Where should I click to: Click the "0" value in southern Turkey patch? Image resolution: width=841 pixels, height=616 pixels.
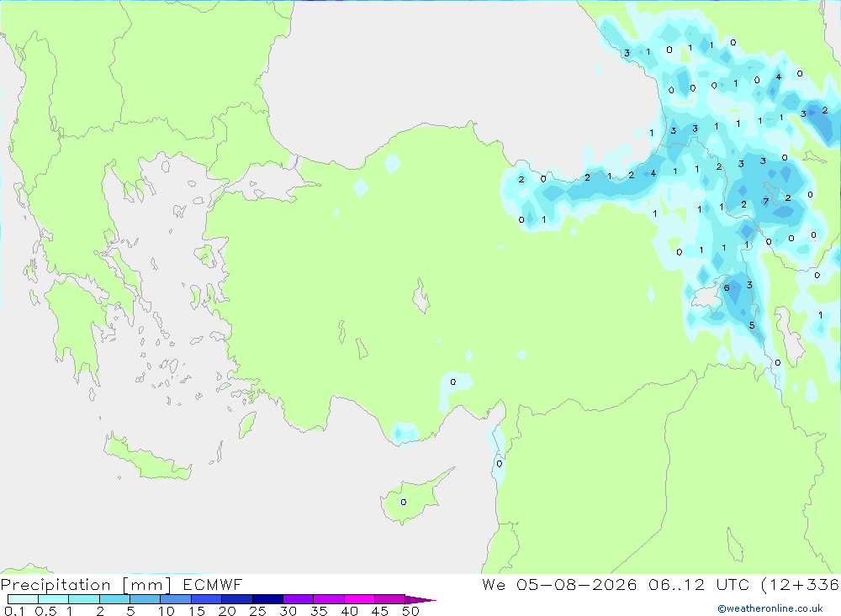(453, 382)
